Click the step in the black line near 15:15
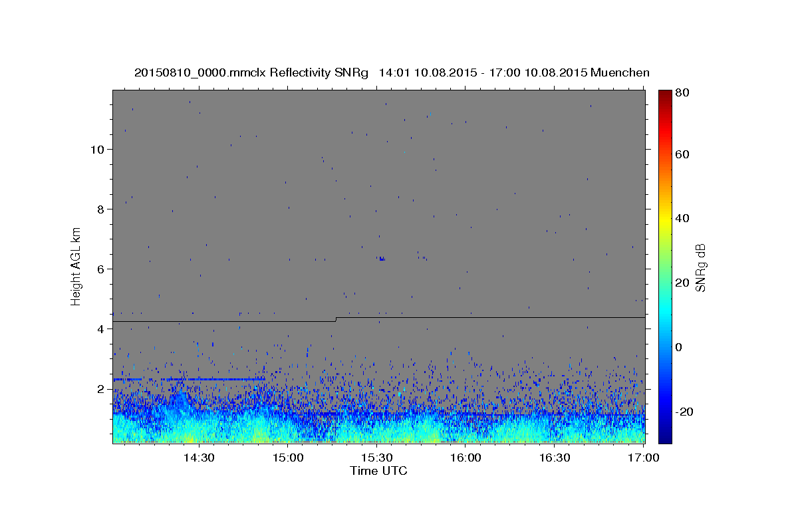Viewport: 798px width, 532px height. 336,319
